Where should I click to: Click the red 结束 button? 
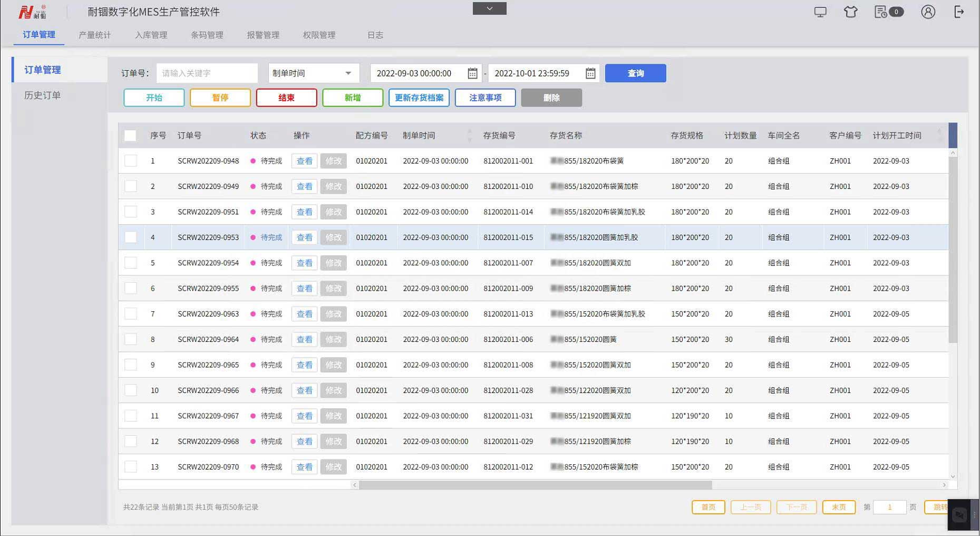pyautogui.click(x=286, y=98)
